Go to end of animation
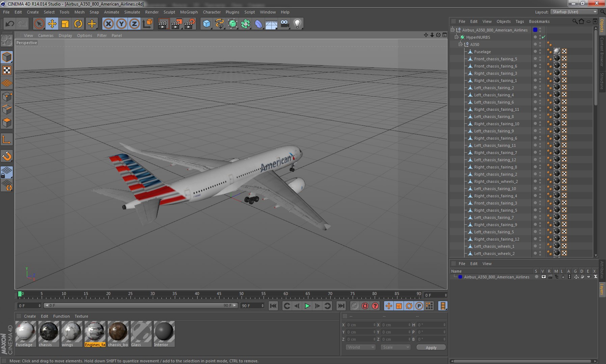This screenshot has width=606, height=364. (x=341, y=306)
